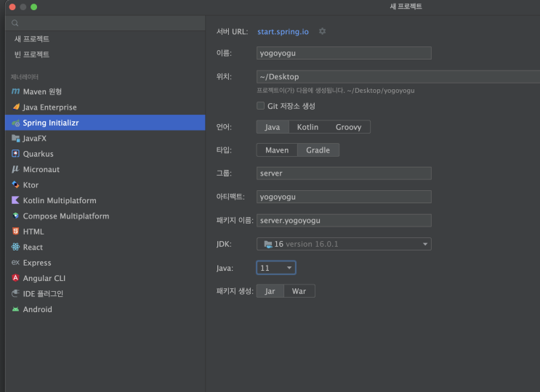Viewport: 540px width, 392px height.
Task: Click the Java Enterprise generator icon
Action: (16, 107)
